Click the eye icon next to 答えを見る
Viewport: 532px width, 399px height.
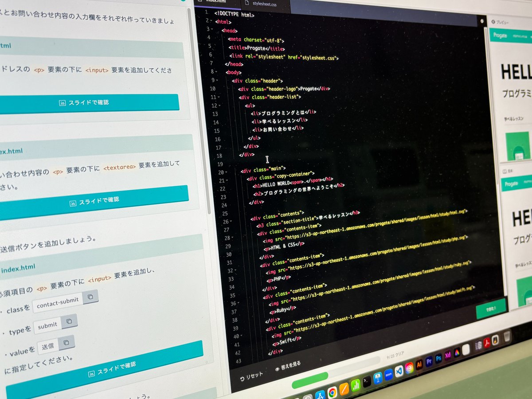(x=277, y=369)
